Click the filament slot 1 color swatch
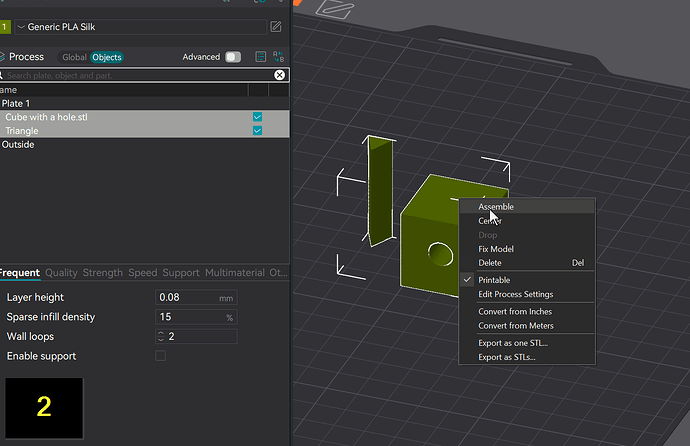Image resolution: width=690 pixels, height=446 pixels. tap(5, 27)
